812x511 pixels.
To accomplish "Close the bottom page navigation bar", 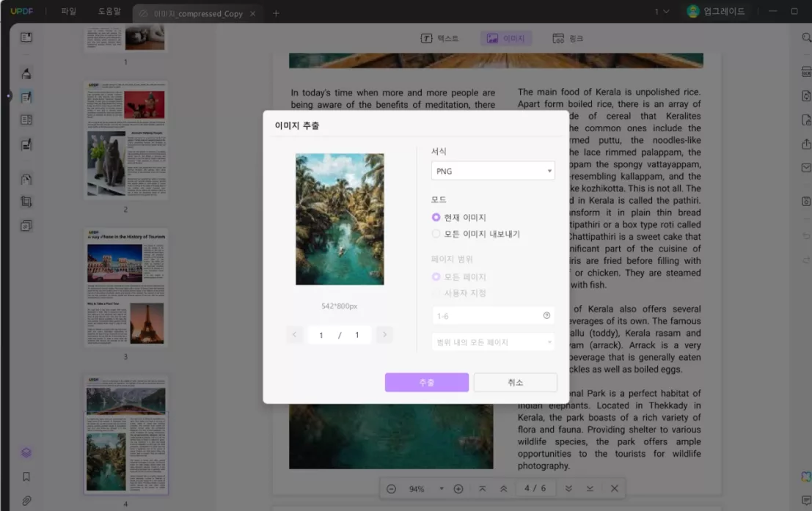I will click(614, 488).
